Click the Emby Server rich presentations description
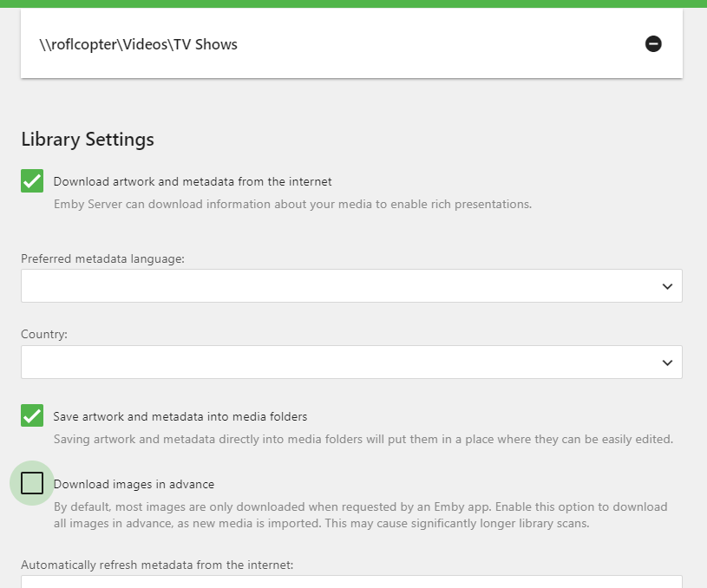Screen dimensions: 707x588 (x=292, y=205)
